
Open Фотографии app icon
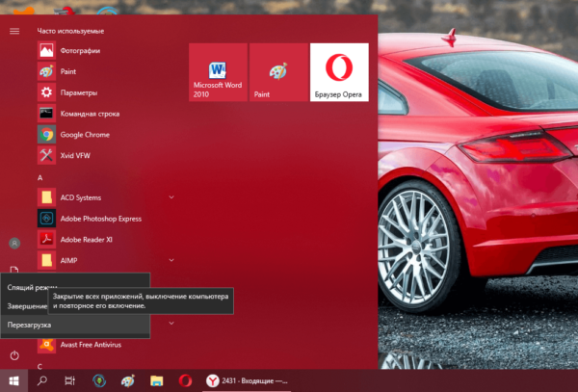(x=46, y=50)
